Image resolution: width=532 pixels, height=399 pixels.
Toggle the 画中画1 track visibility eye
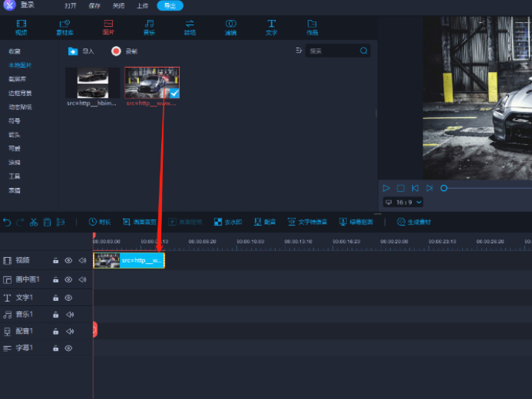[x=68, y=279]
